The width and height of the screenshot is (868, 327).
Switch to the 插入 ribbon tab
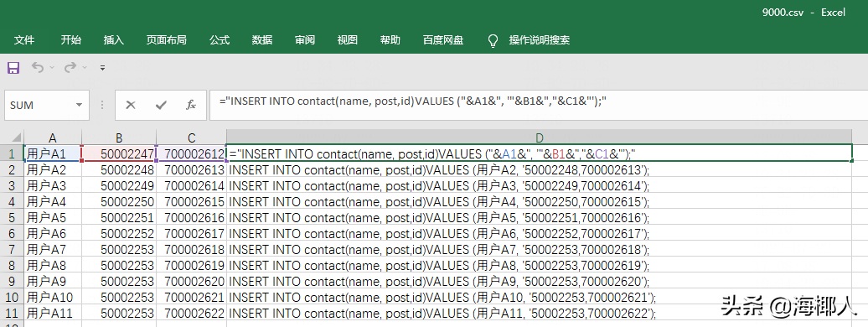coord(113,40)
